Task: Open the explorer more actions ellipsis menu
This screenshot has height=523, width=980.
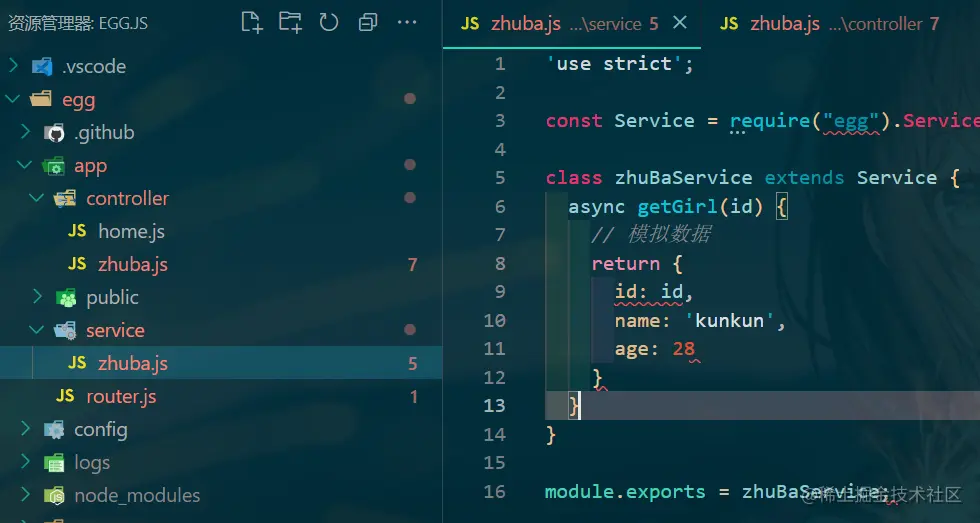Action: tap(407, 22)
